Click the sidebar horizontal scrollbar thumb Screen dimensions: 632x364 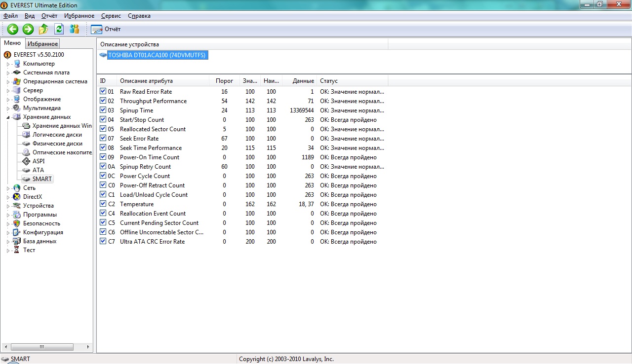[41, 347]
